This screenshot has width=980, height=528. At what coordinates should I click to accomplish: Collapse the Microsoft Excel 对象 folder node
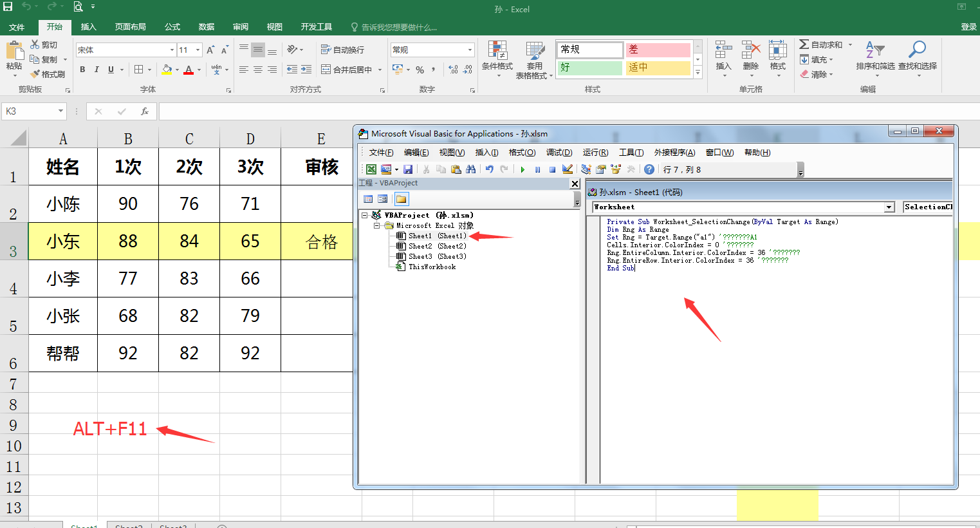(377, 225)
